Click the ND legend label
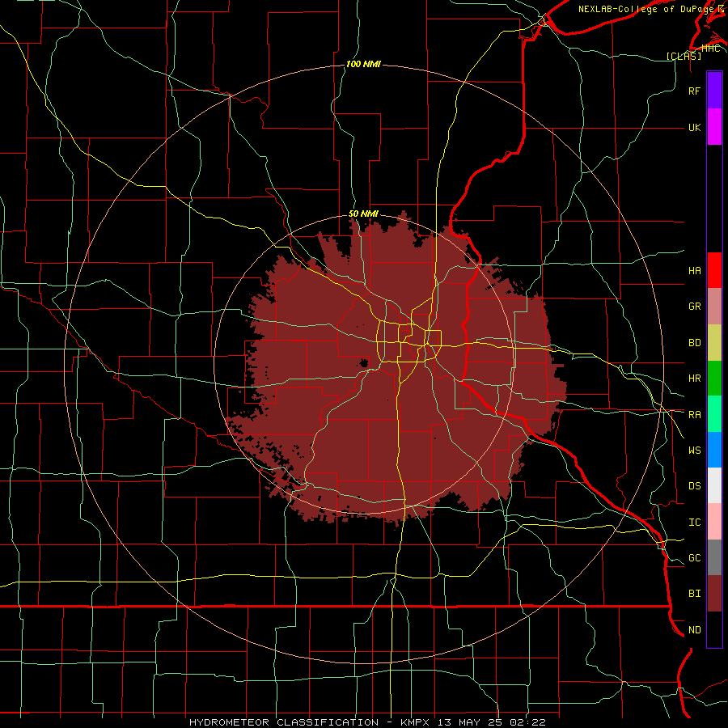This screenshot has height=728, width=728. pyautogui.click(x=694, y=629)
